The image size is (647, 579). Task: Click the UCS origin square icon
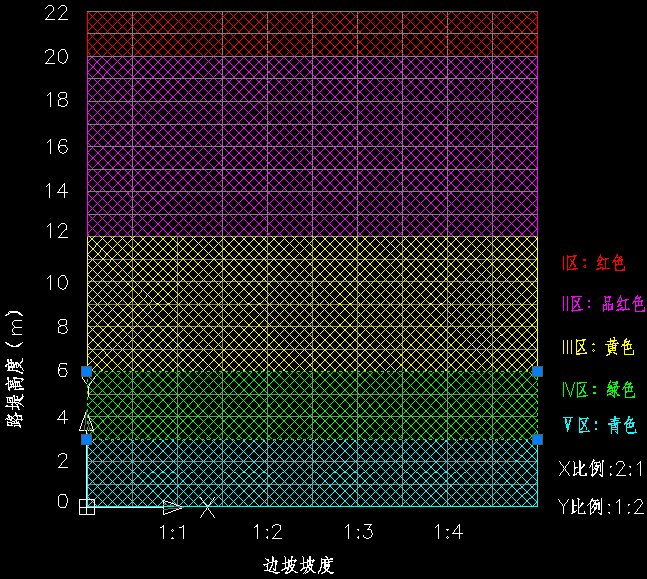87,507
